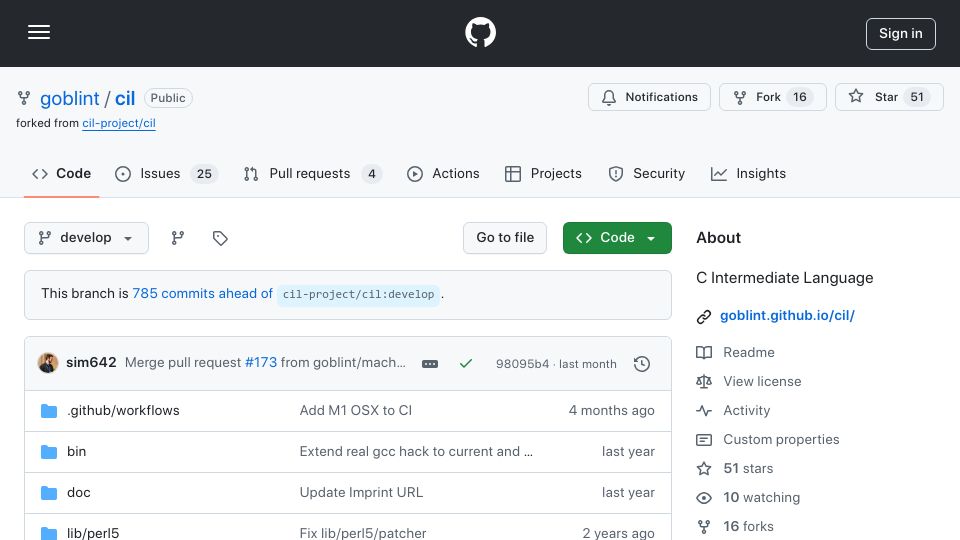The height and width of the screenshot is (540, 960).
Task: Expand the commit message ellipsis button
Action: pos(430,364)
